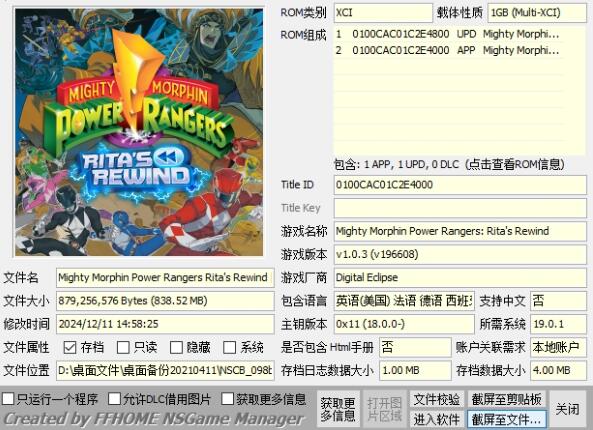This screenshot has width=593, height=430.
Task: Select the UPD row 0100CAC01C2E4800 in ROM list
Action: point(449,34)
